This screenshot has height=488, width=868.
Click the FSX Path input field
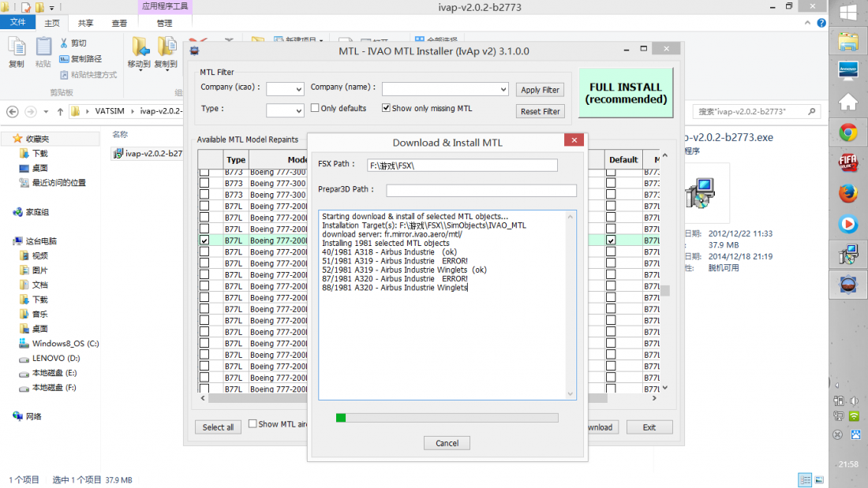click(x=462, y=165)
